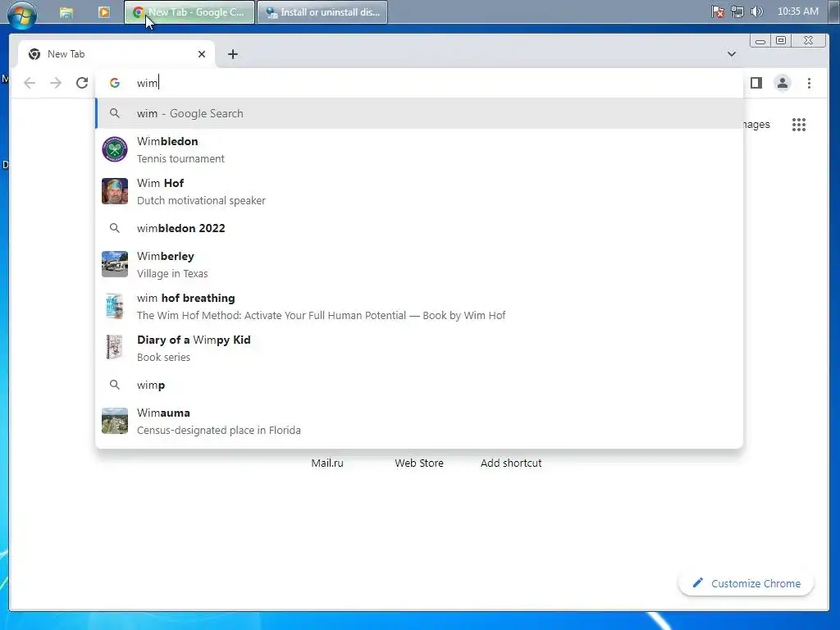The width and height of the screenshot is (840, 630).
Task: Open the profile avatar menu
Action: coord(782,83)
